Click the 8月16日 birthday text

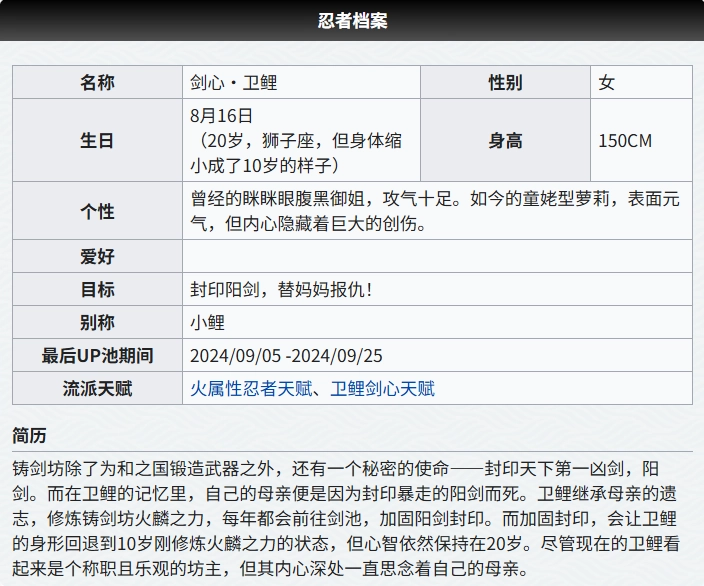point(221,116)
